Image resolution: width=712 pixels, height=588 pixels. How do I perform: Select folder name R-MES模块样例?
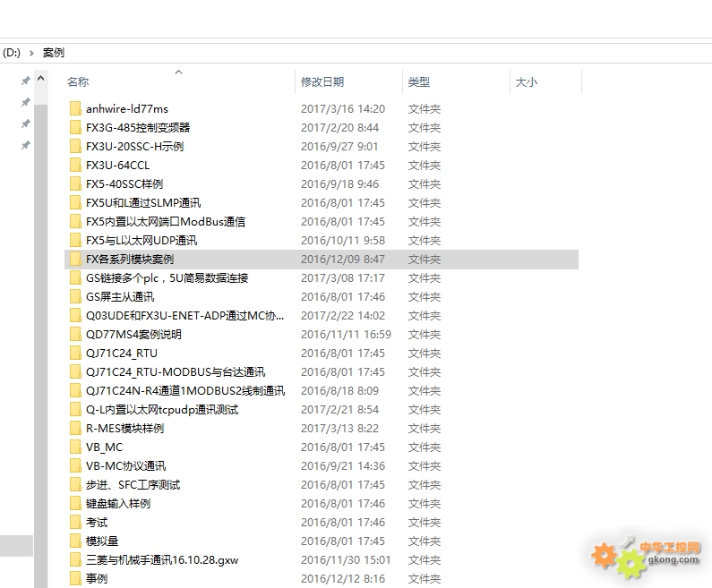pos(124,429)
